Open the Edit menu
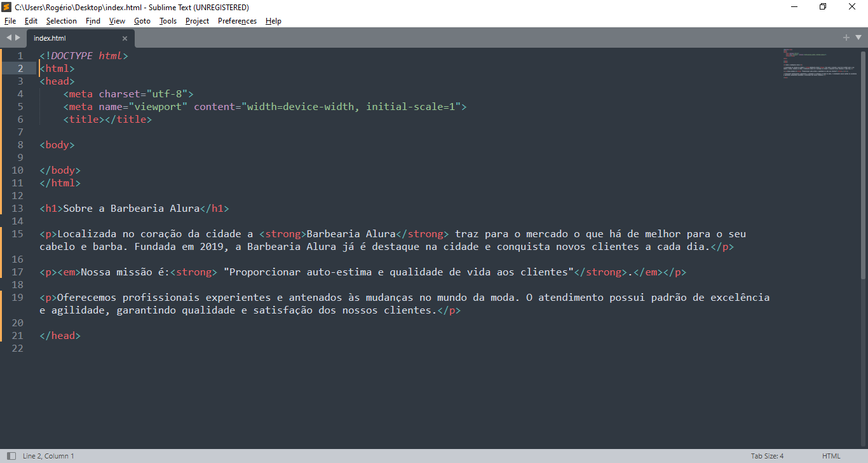The height and width of the screenshot is (463, 868). click(31, 21)
